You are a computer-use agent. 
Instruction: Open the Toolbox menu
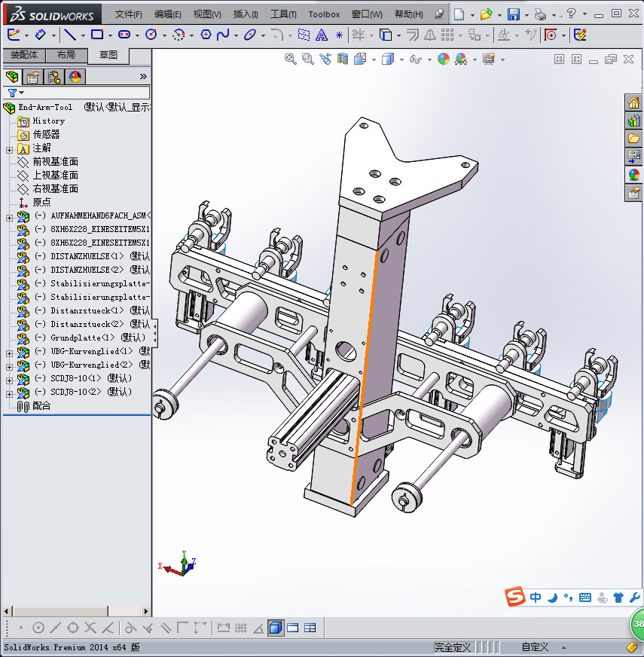[x=324, y=14]
